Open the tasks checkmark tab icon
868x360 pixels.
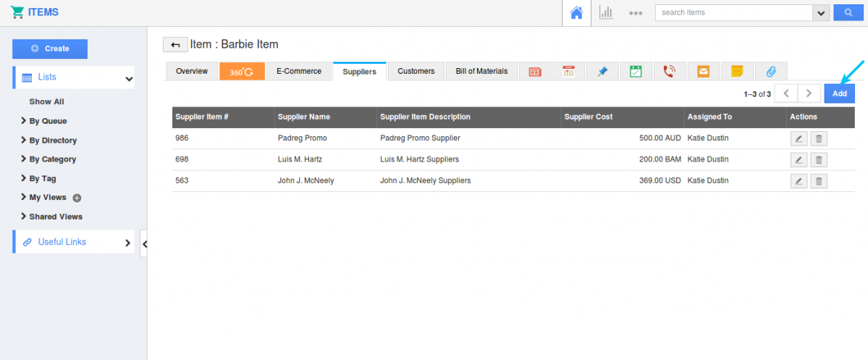coord(636,72)
